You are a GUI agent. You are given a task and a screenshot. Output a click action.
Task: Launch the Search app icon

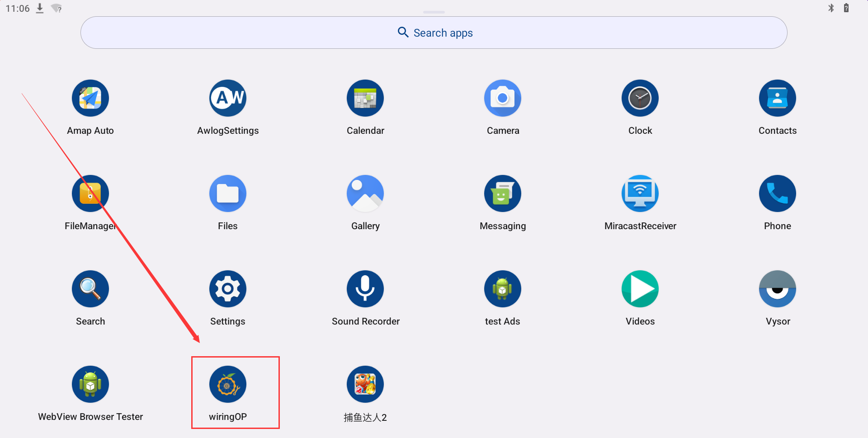90,289
